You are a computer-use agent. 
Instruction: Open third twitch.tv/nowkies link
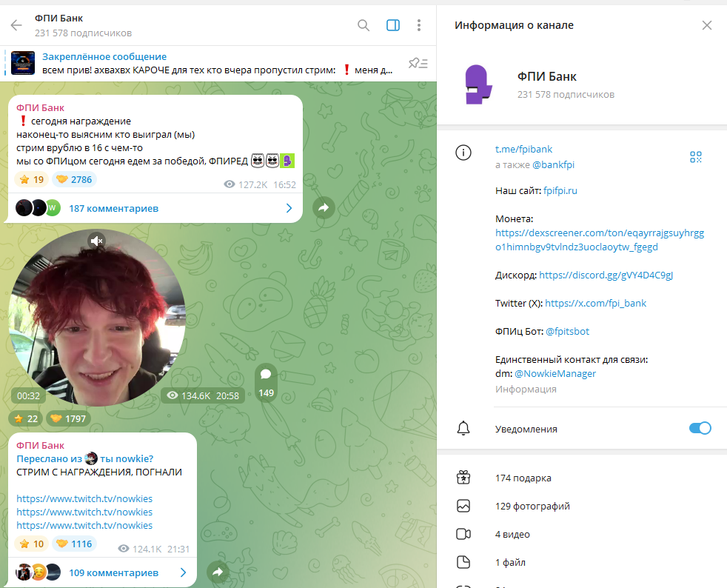pos(84,525)
